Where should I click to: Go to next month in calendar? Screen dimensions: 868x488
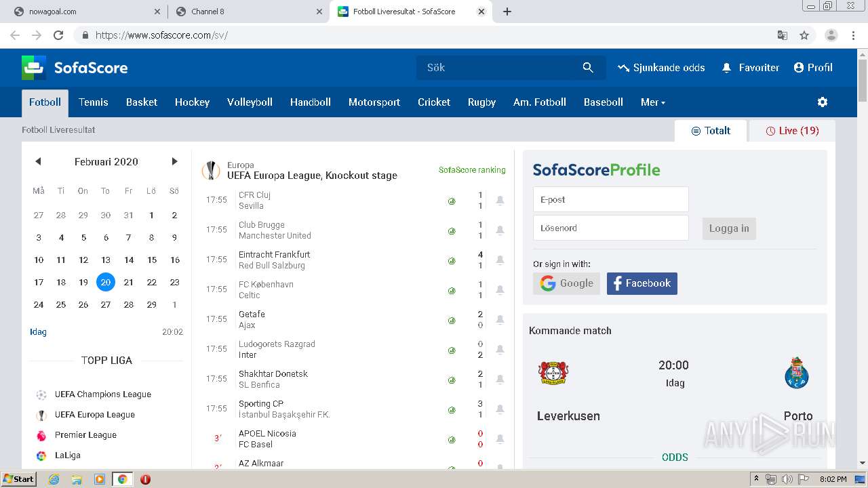point(174,161)
